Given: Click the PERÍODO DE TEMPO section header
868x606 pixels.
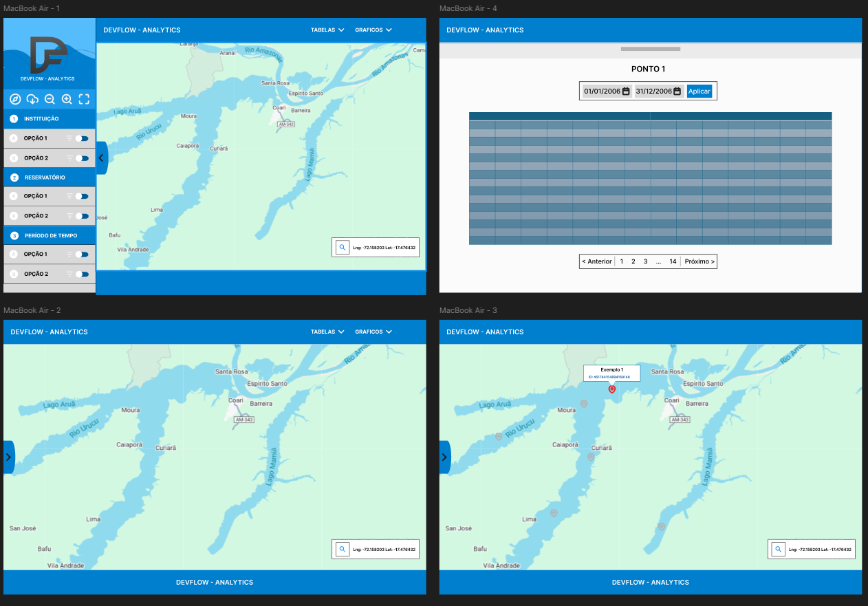Looking at the screenshot, I should tap(50, 235).
